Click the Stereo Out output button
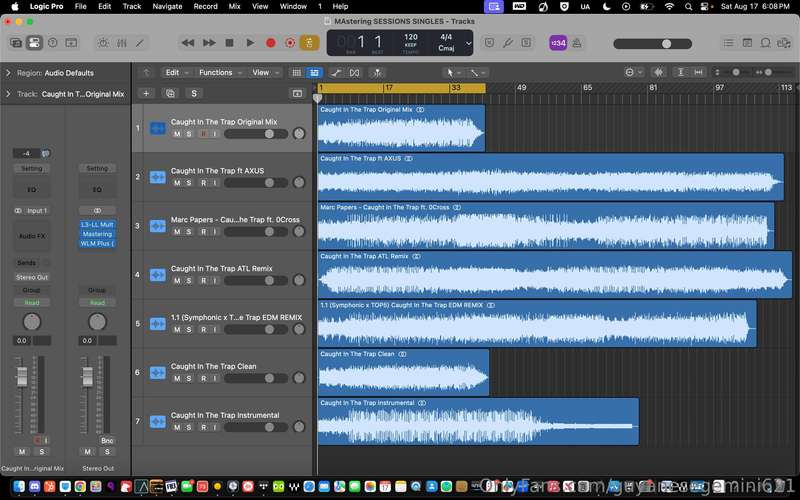Screen dimensions: 800x500 (32, 278)
